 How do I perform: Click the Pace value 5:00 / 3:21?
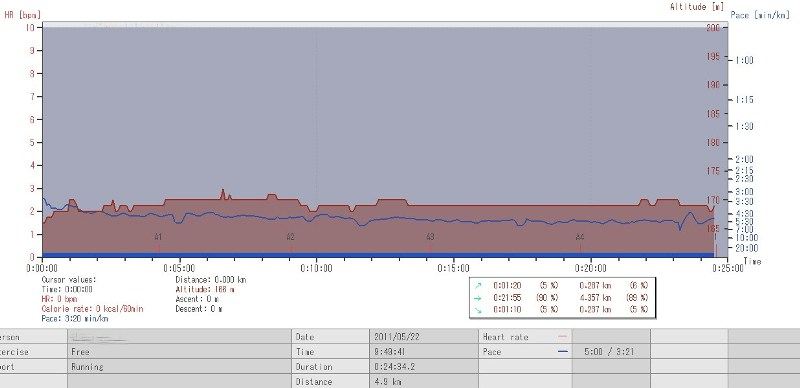coord(611,352)
